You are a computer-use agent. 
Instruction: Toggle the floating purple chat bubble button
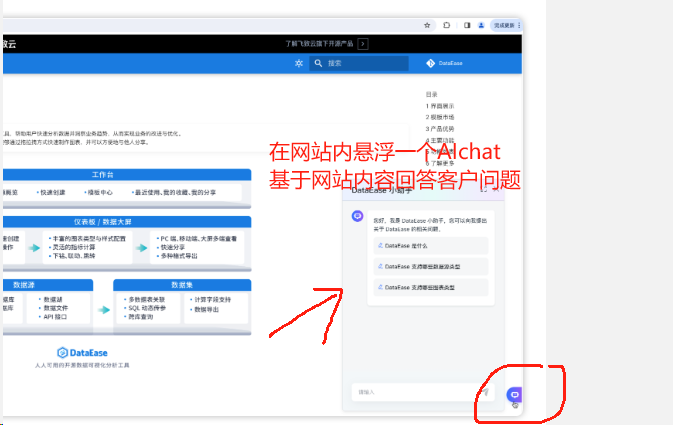pos(514,395)
